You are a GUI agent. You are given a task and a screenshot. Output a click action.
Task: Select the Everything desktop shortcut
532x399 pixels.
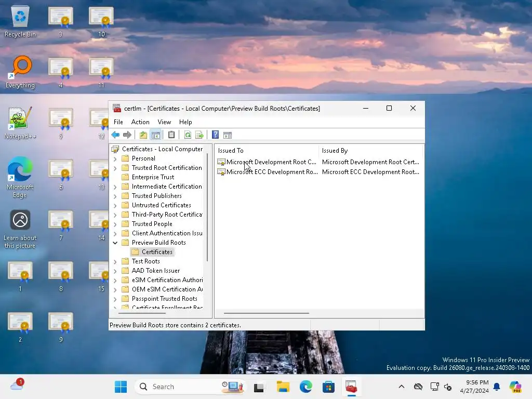pyautogui.click(x=20, y=72)
